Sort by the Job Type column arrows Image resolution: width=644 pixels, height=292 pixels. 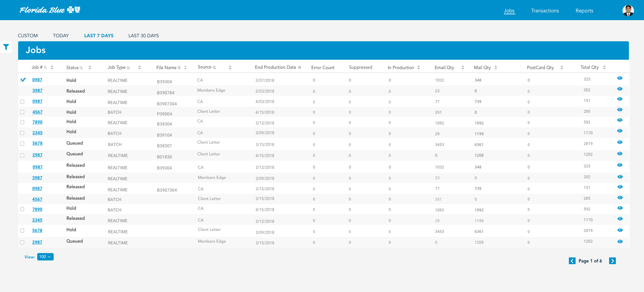[x=140, y=67]
